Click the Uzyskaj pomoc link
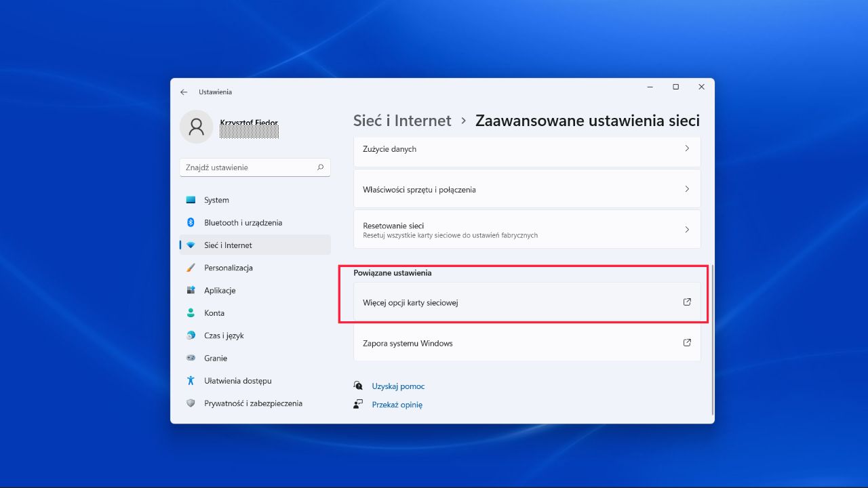 point(398,386)
